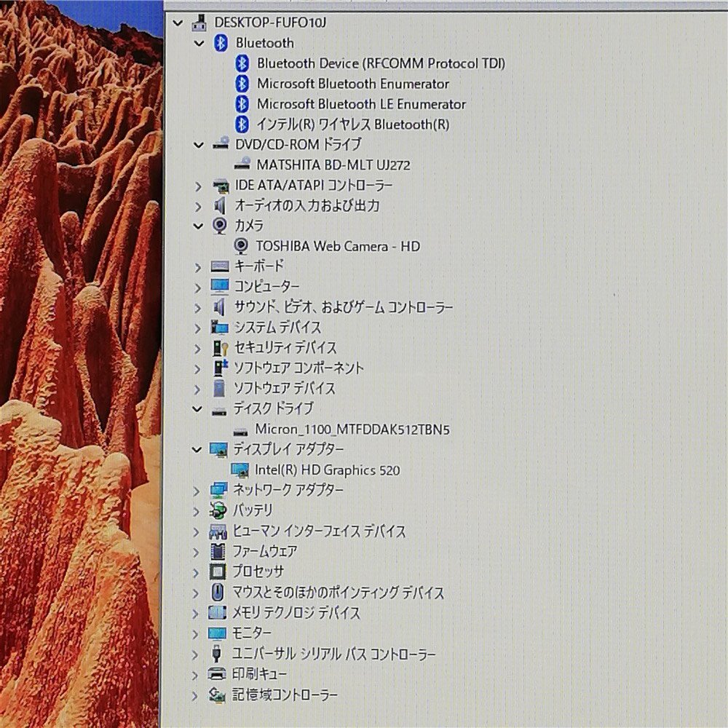Click the 印刷キュー printer icon
The width and height of the screenshot is (728, 728).
point(217,673)
